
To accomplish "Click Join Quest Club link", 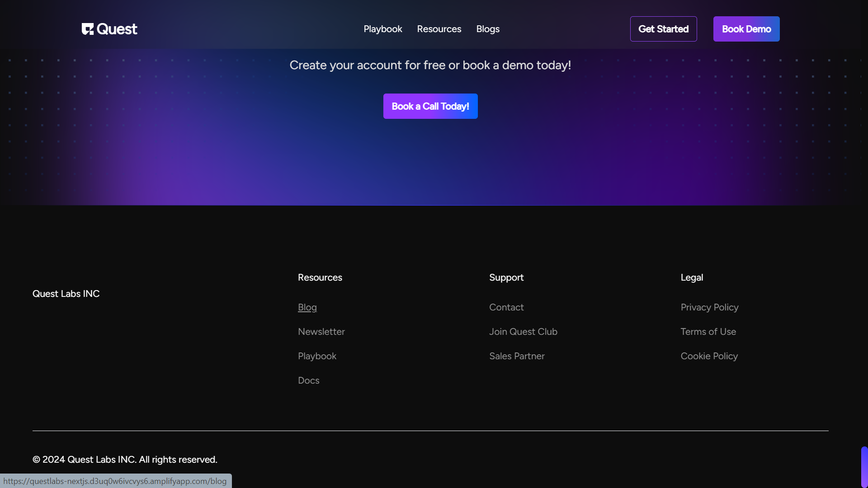I will click(x=523, y=332).
